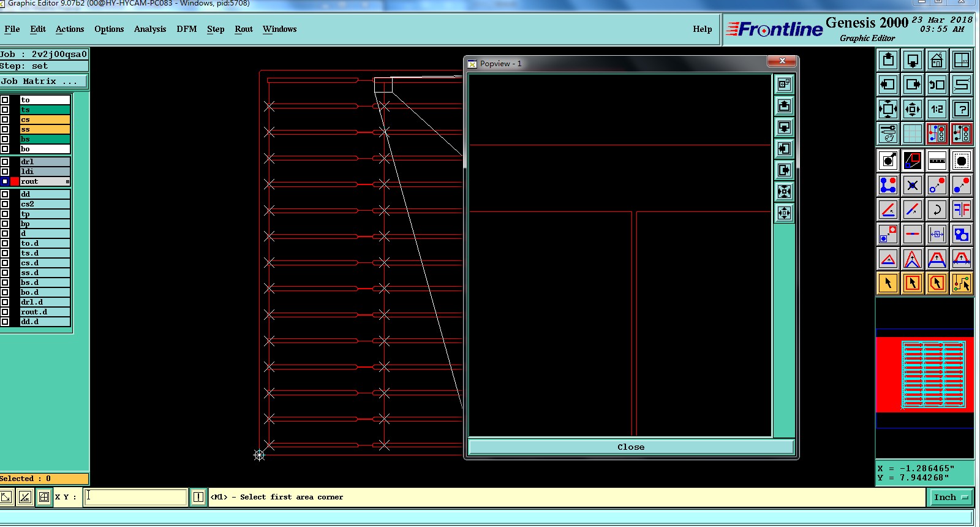The image size is (980, 527).
Task: Click the Close button in Popview
Action: pos(631,447)
